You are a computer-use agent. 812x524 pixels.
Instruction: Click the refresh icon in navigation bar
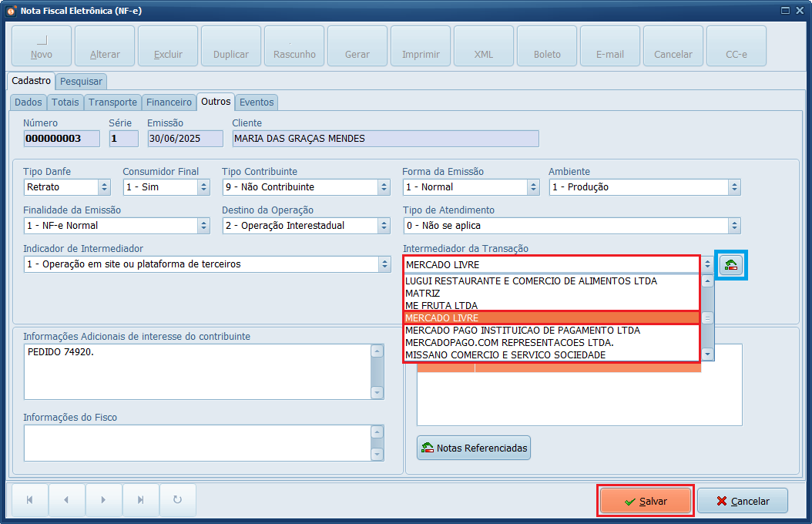click(x=177, y=500)
